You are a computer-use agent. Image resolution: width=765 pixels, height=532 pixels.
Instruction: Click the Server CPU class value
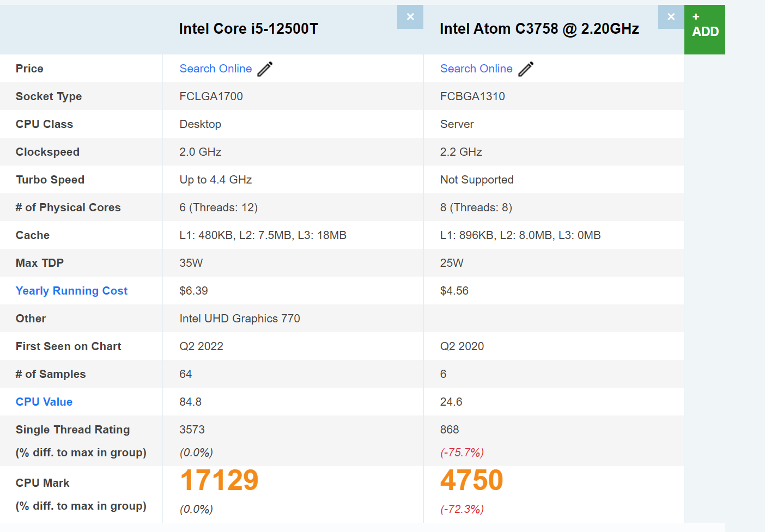[457, 124]
